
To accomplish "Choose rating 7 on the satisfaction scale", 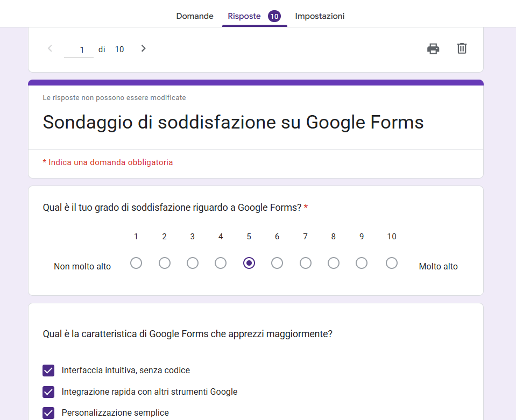I will tap(305, 263).
